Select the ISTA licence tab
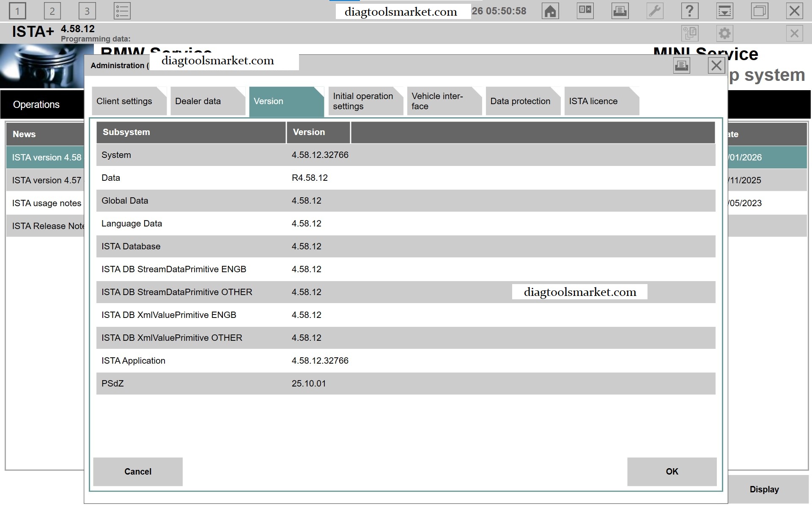Image resolution: width=812 pixels, height=508 pixels. pyautogui.click(x=593, y=101)
